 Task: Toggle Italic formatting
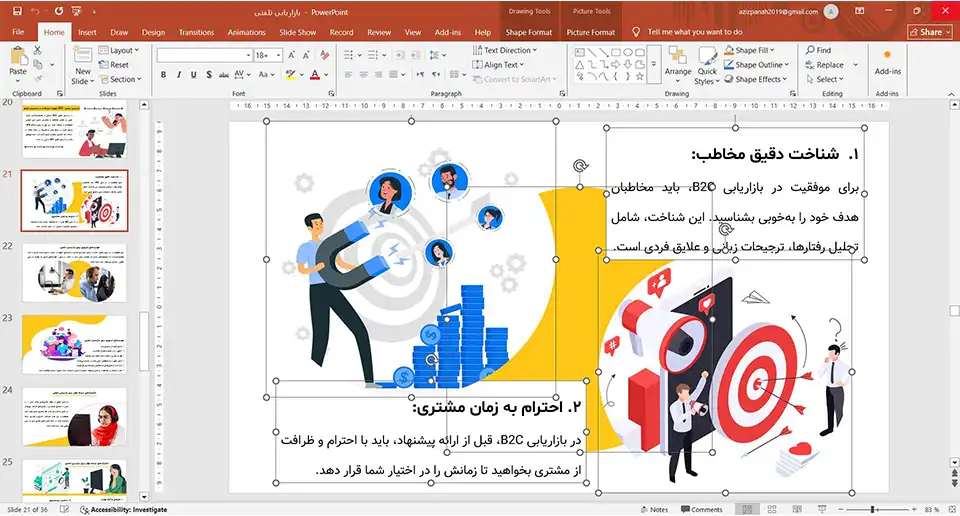[x=178, y=75]
